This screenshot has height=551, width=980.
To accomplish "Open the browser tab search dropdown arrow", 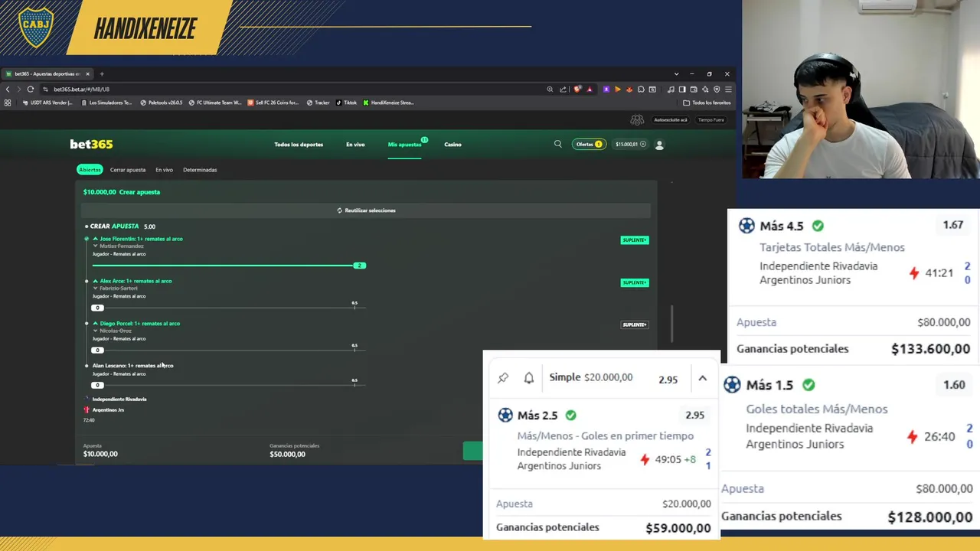I will (676, 74).
